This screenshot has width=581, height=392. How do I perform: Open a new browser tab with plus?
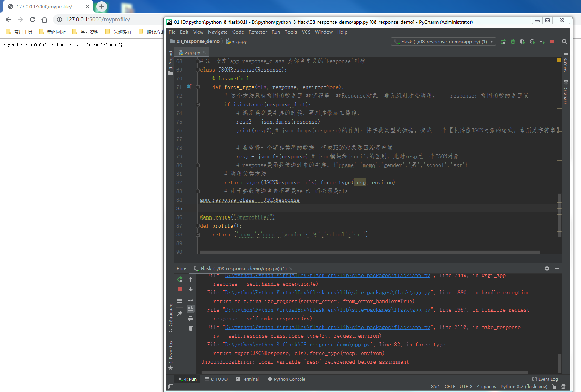(101, 6)
